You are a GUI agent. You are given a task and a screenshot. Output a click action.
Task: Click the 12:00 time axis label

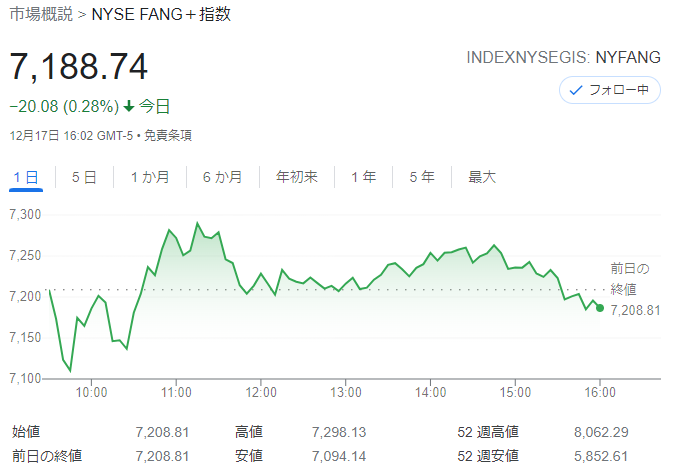point(261,392)
